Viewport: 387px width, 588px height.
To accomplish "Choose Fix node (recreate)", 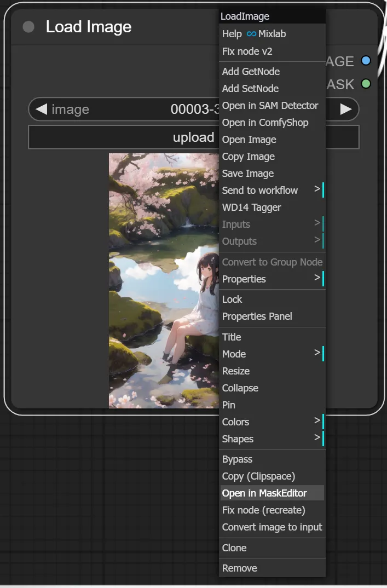I will (x=272, y=510).
